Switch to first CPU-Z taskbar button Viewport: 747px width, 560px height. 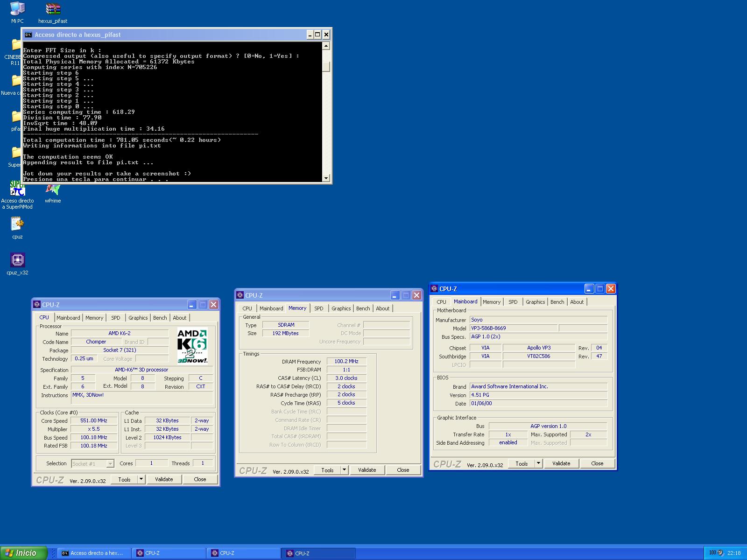(169, 553)
